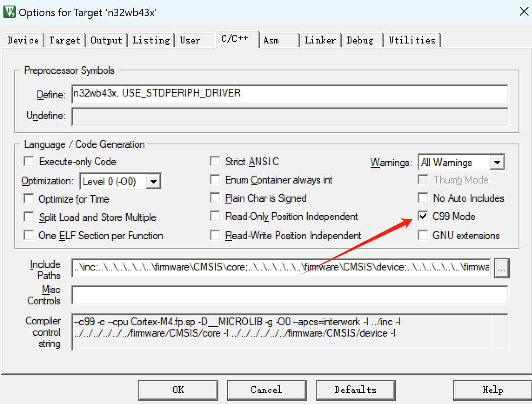
Task: Check Plain Char is Signed
Action: [215, 198]
